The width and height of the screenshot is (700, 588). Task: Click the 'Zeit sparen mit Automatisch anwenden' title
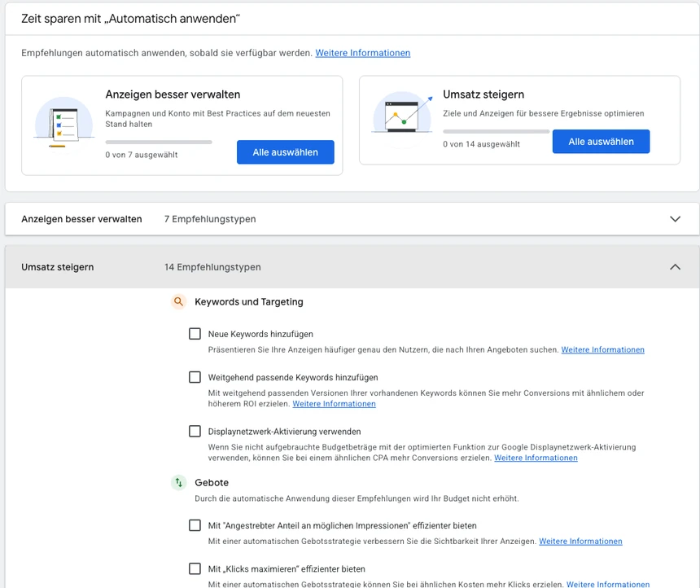pos(130,19)
